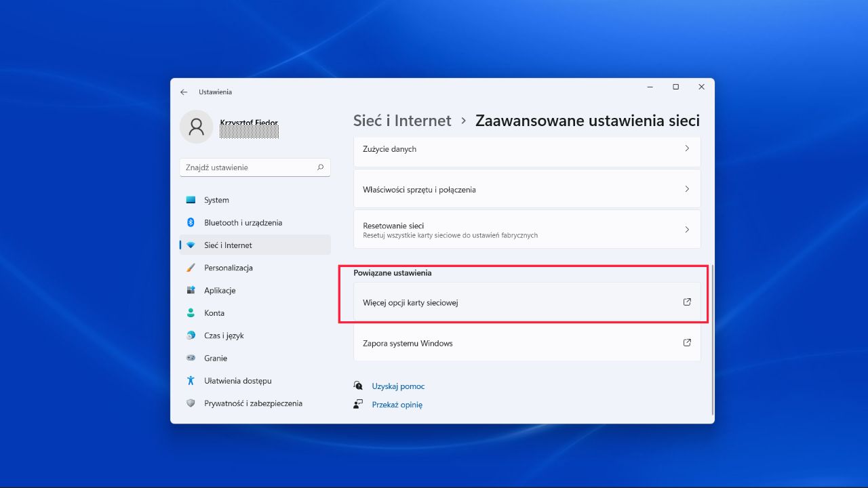868x488 pixels.
Task: Click the user profile avatar
Action: click(x=196, y=126)
